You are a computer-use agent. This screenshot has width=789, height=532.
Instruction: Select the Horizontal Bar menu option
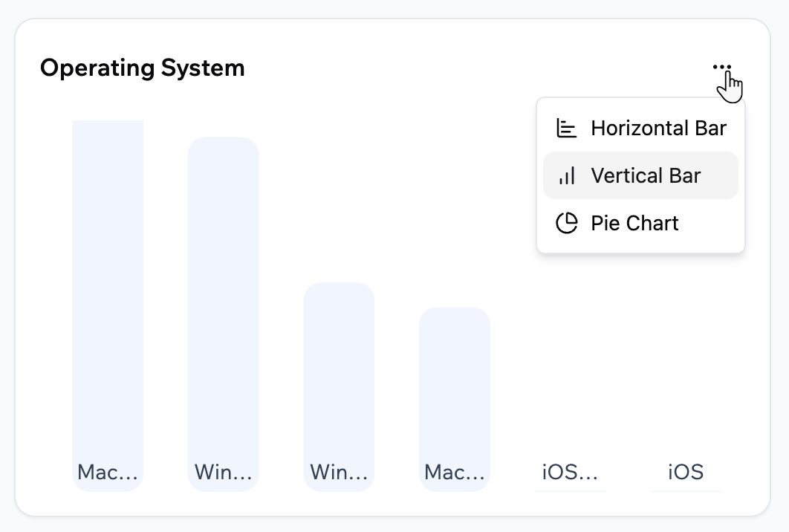pos(657,128)
